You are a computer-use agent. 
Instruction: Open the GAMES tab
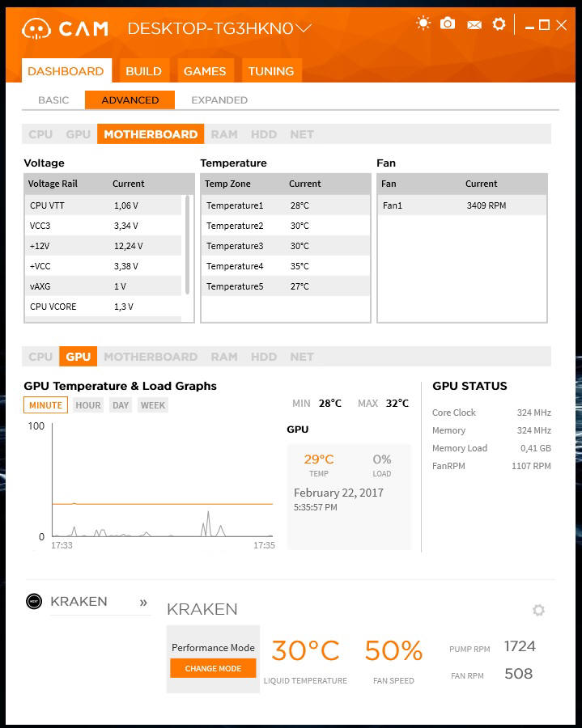pyautogui.click(x=205, y=71)
